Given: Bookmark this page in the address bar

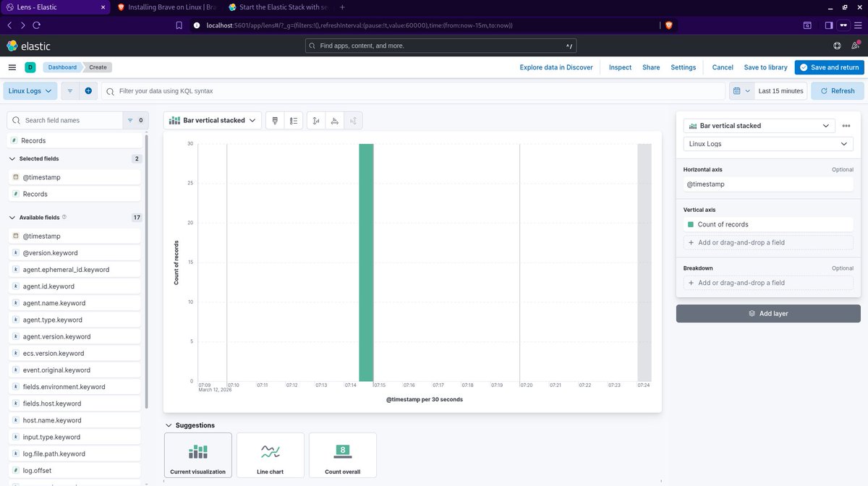Looking at the screenshot, I should 179,25.
